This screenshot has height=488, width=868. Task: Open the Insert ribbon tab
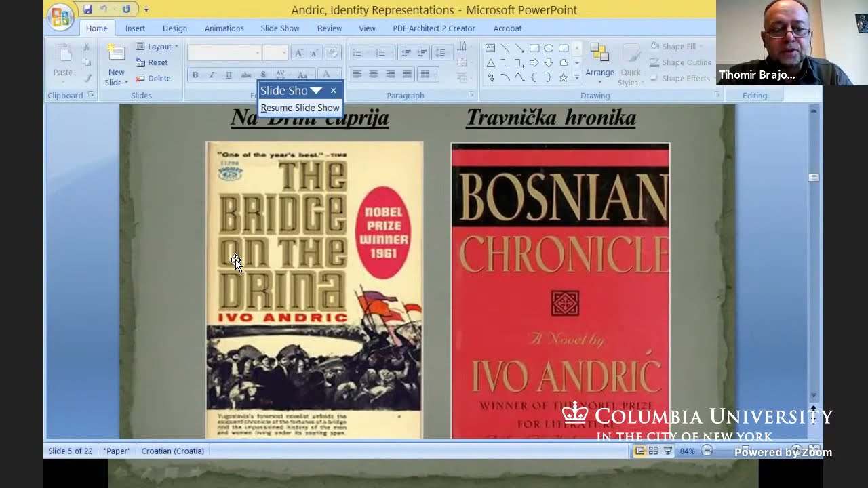(x=135, y=28)
